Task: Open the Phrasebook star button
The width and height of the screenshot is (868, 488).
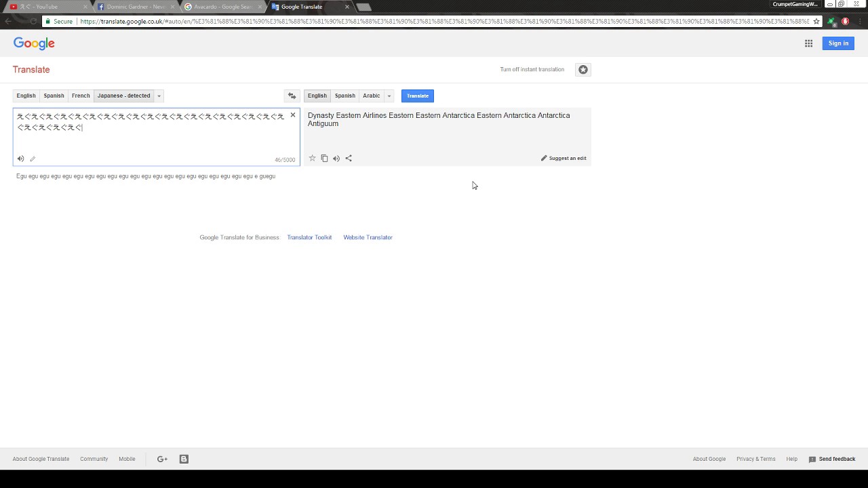Action: 583,69
